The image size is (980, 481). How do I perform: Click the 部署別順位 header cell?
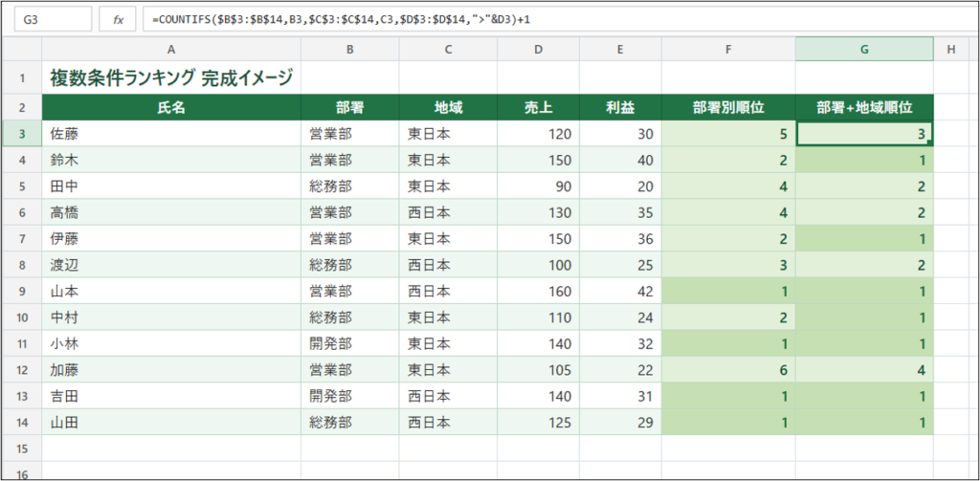pyautogui.click(x=728, y=107)
